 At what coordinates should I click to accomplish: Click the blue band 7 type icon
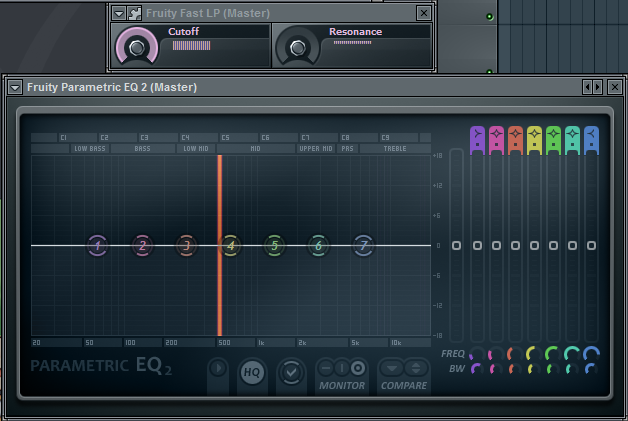click(x=591, y=138)
